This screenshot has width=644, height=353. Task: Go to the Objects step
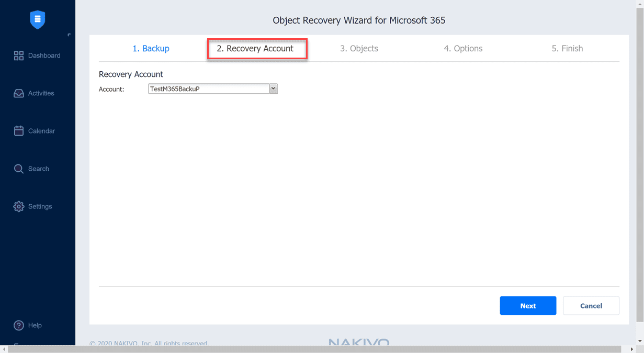(x=359, y=48)
